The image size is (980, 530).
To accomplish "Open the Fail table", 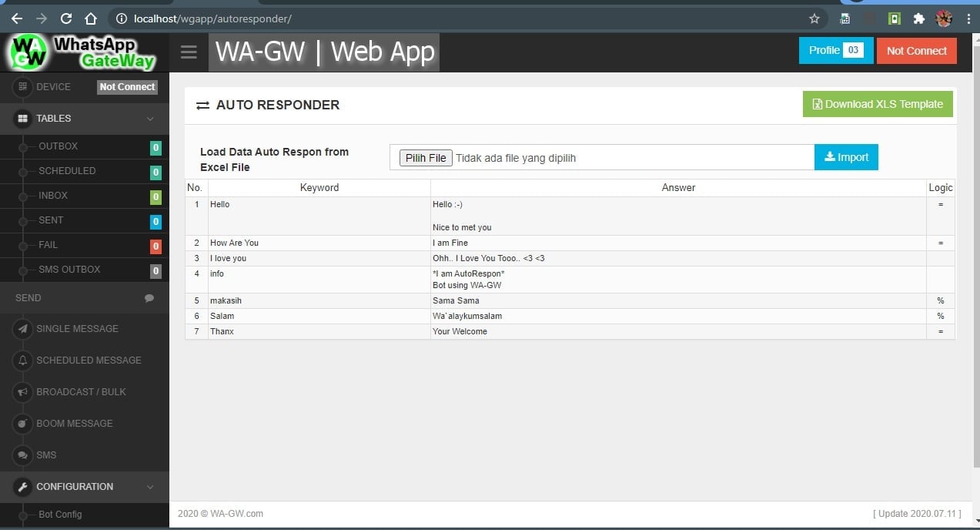I will (x=48, y=245).
